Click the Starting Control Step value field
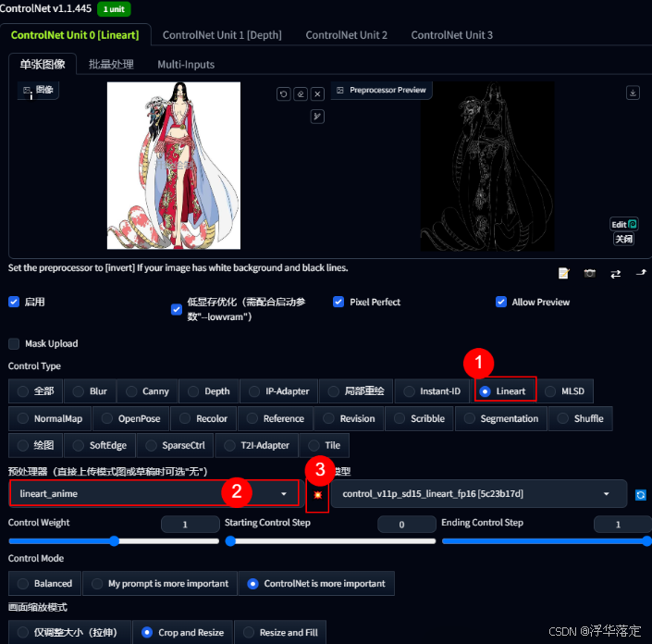The height and width of the screenshot is (644, 652). click(406, 525)
